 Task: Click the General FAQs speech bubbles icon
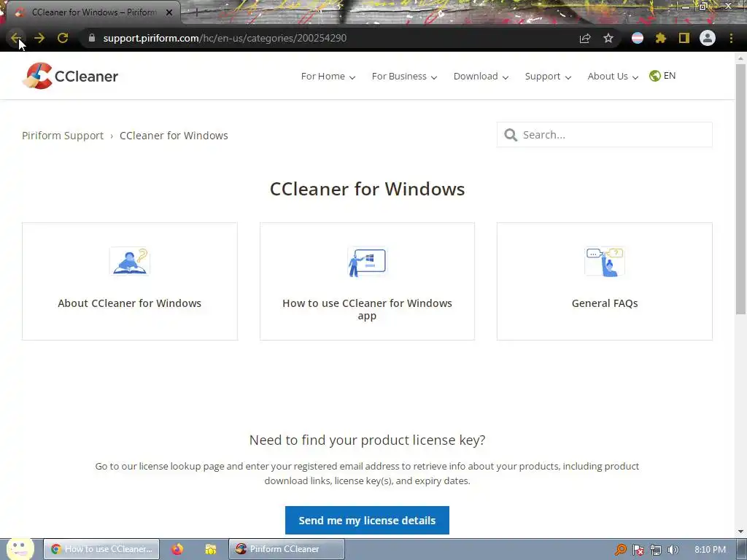[x=605, y=262]
